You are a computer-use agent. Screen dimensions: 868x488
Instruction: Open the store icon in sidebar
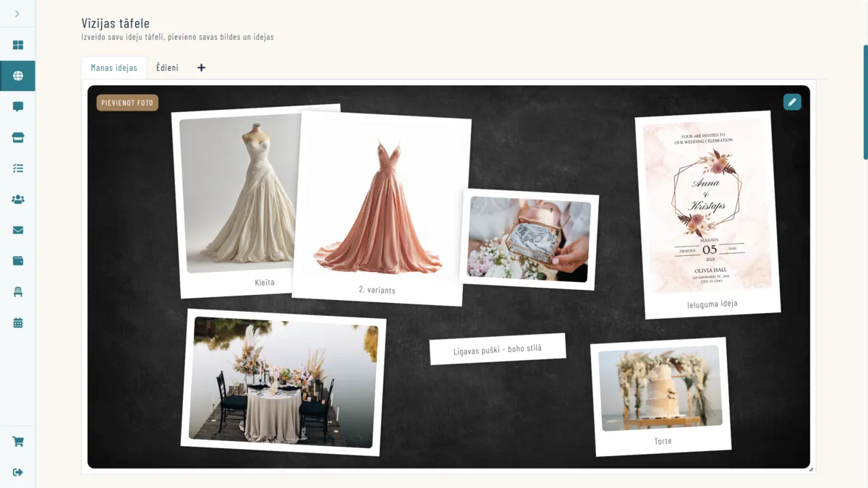pyautogui.click(x=17, y=137)
